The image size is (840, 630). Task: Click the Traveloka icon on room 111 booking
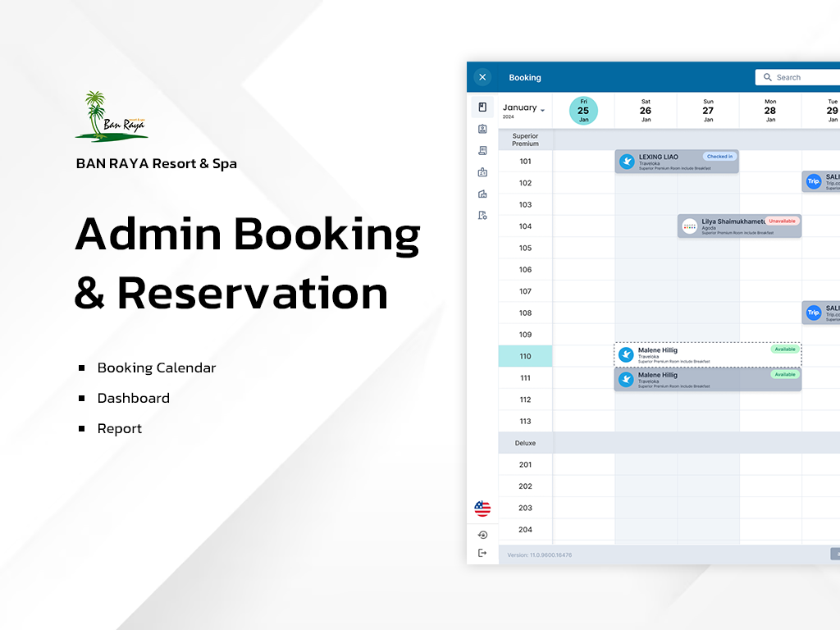click(626, 379)
